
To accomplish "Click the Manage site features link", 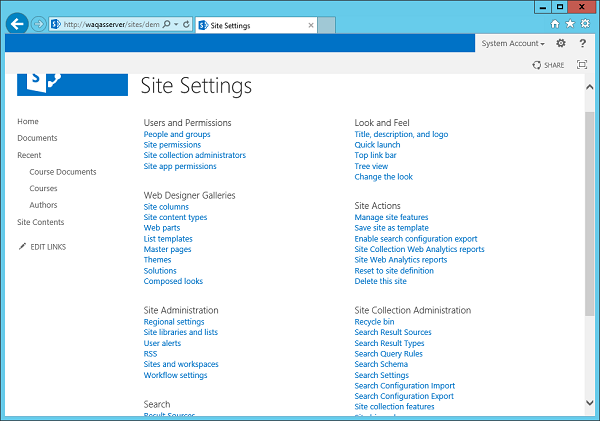I will (x=391, y=217).
